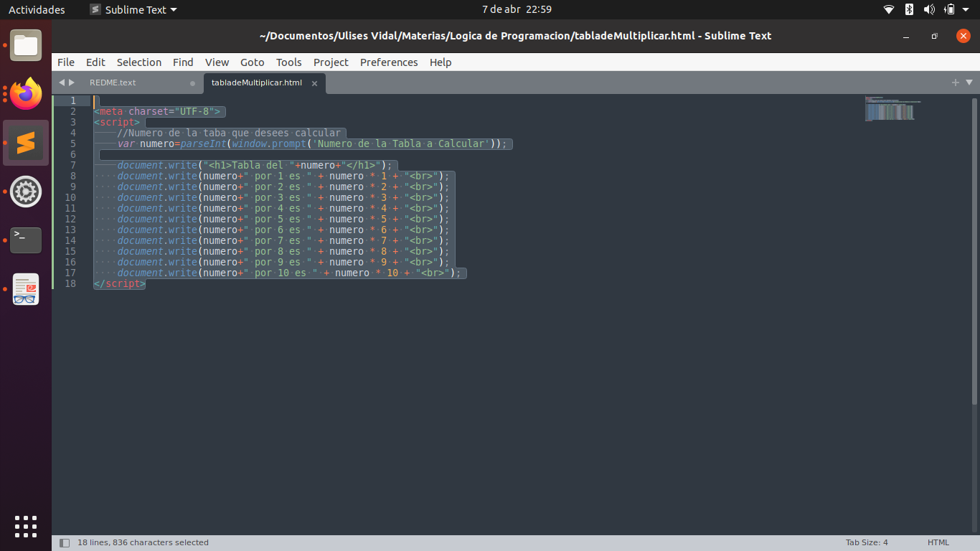Go to previous tab with left arrow
This screenshot has height=551, width=980.
point(62,83)
